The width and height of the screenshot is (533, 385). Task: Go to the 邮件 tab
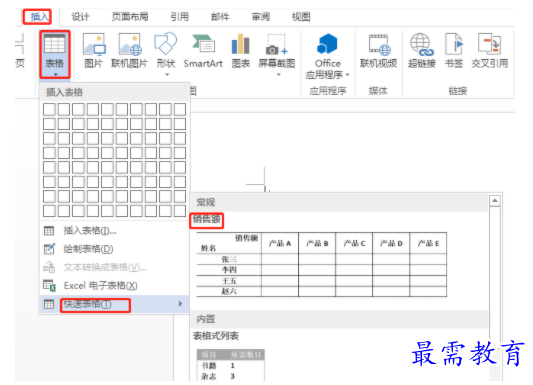coord(220,17)
